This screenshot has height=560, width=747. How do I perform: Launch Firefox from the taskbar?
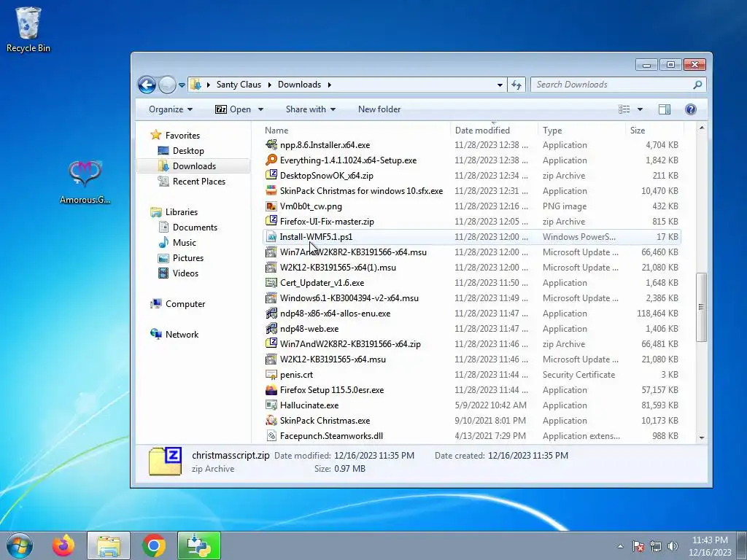(x=63, y=545)
